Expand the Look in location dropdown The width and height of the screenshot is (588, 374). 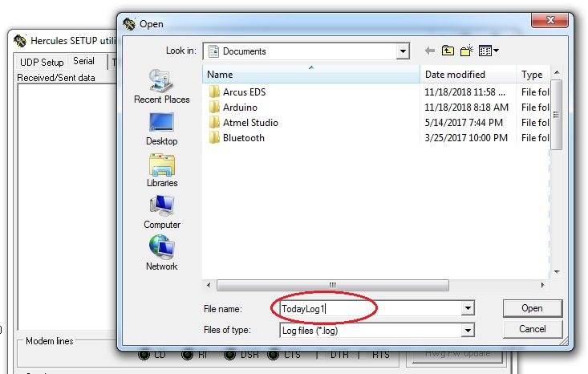(x=403, y=51)
